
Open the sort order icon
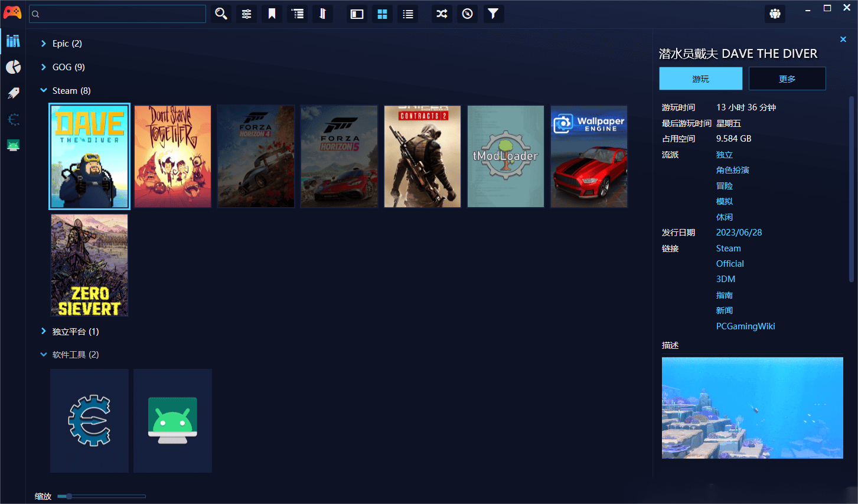tap(323, 14)
